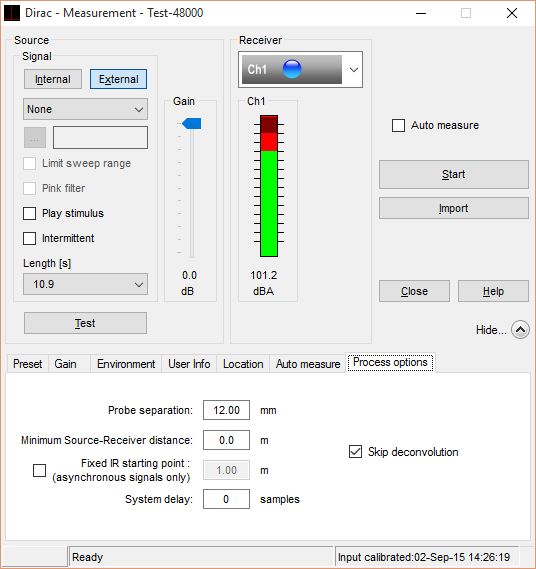
Task: Expand the Length [s] dropdown
Action: point(85,284)
